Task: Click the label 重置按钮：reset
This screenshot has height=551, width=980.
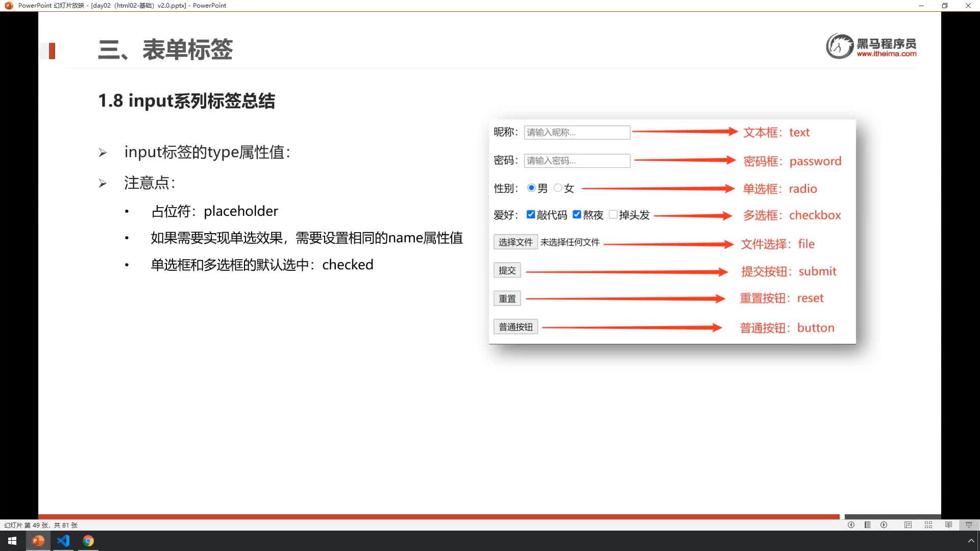Action: pos(782,298)
